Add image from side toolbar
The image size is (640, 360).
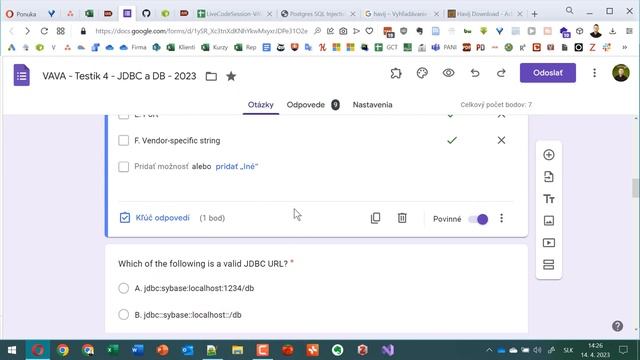tap(549, 221)
